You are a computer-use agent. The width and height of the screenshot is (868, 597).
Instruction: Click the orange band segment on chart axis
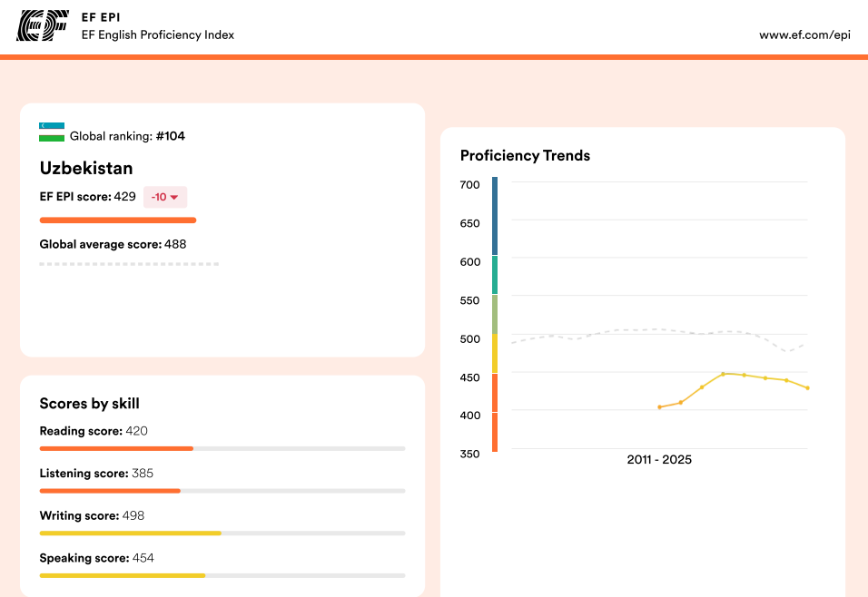pyautogui.click(x=495, y=412)
